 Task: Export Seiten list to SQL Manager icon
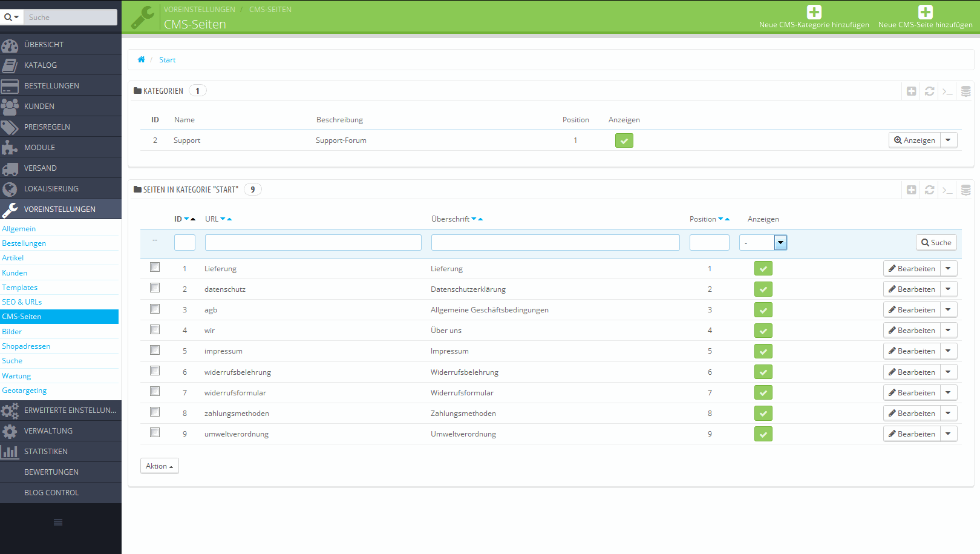click(x=966, y=190)
